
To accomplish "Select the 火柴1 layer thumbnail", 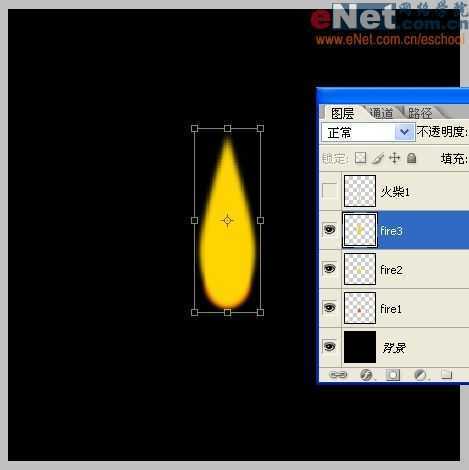I will 360,191.
